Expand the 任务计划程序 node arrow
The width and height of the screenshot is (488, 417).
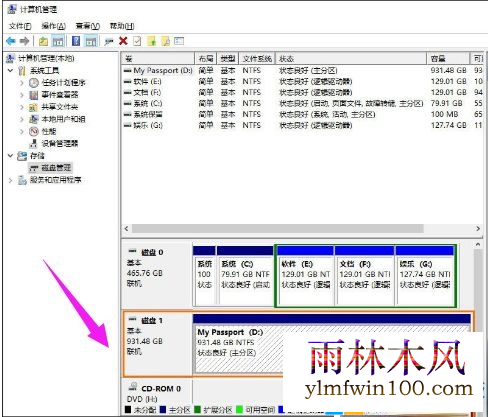coord(22,83)
